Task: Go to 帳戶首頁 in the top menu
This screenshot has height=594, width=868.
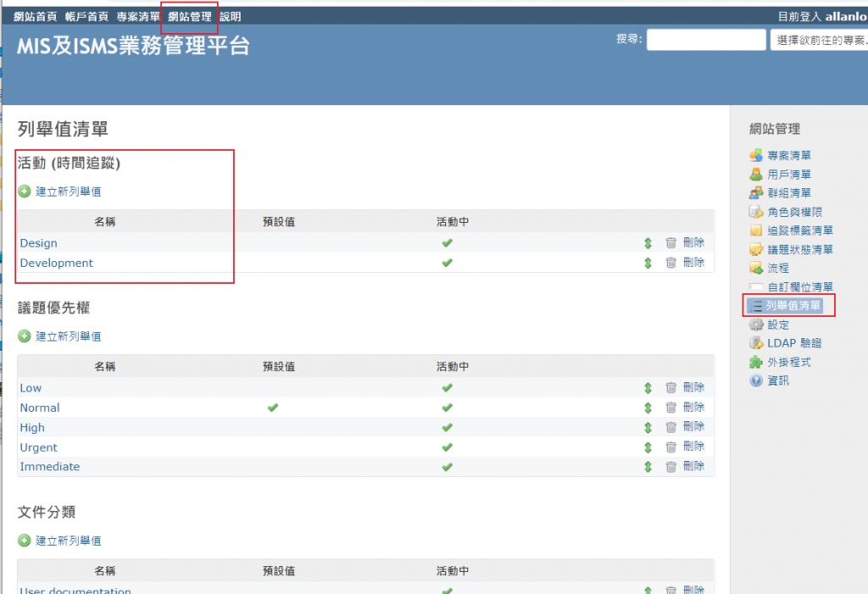Action: click(86, 17)
